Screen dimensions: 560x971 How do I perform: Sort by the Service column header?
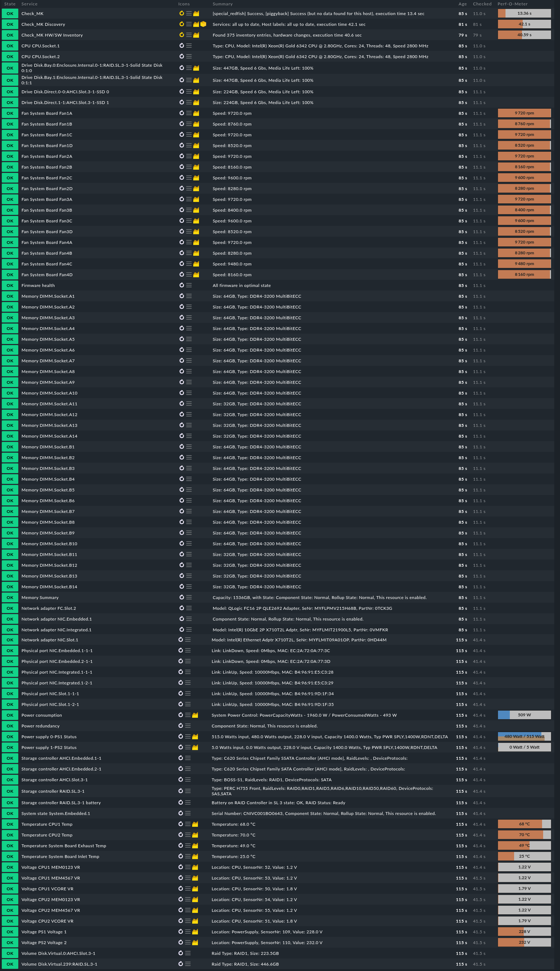click(29, 4)
